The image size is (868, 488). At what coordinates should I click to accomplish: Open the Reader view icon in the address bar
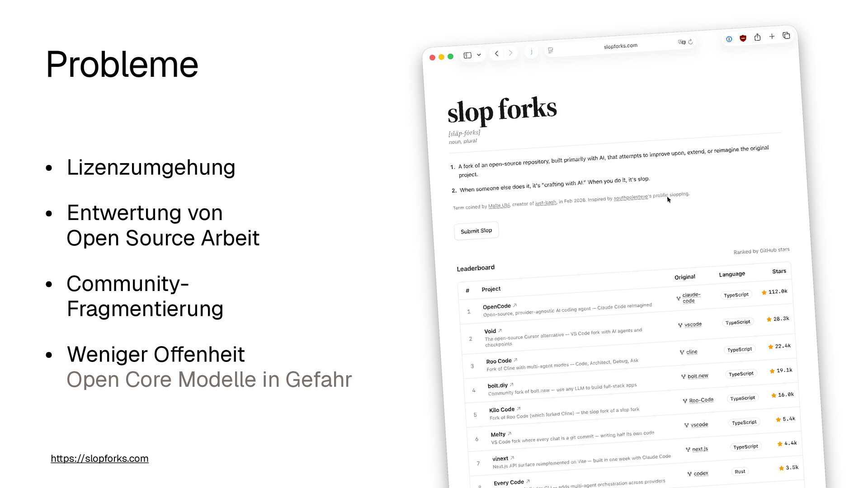(550, 50)
